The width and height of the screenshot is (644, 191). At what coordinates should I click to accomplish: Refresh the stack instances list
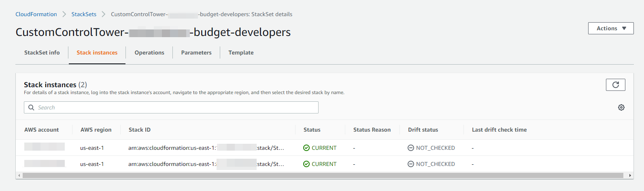(x=615, y=85)
